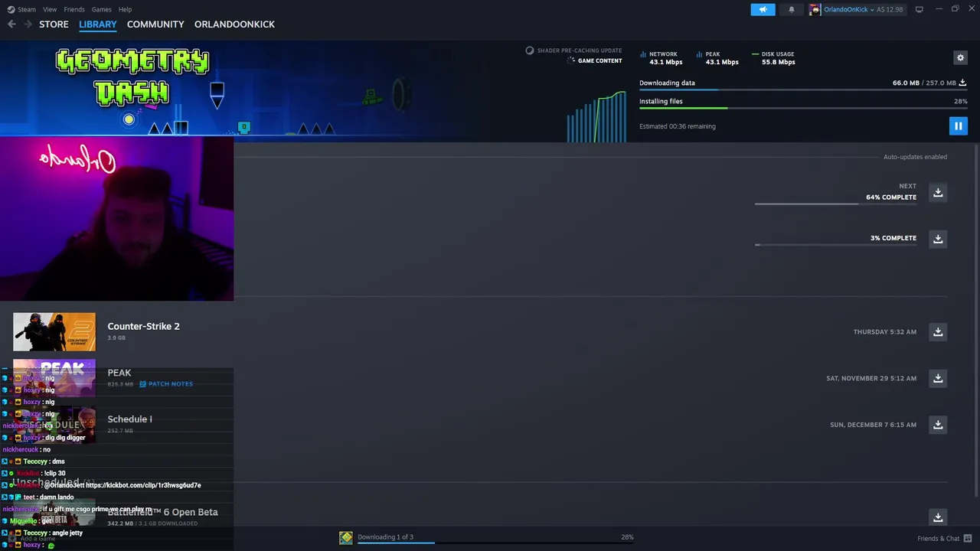Go forward with the right navigation arrow

pyautogui.click(x=28, y=24)
